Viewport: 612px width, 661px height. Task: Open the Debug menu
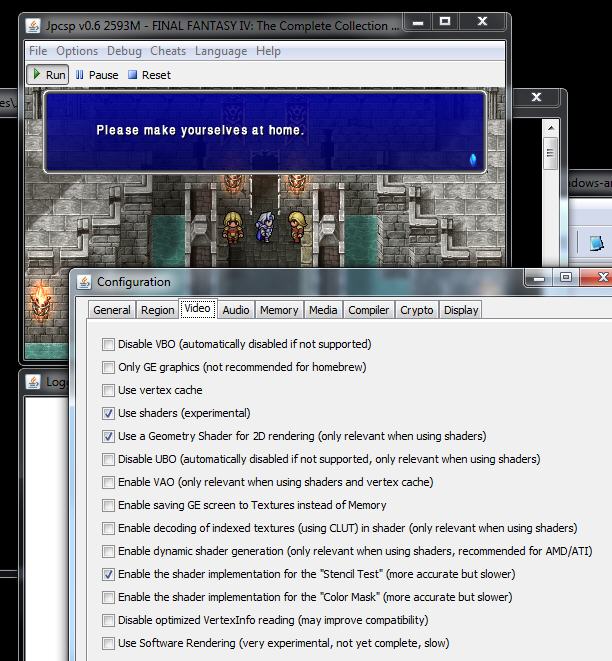click(x=124, y=51)
